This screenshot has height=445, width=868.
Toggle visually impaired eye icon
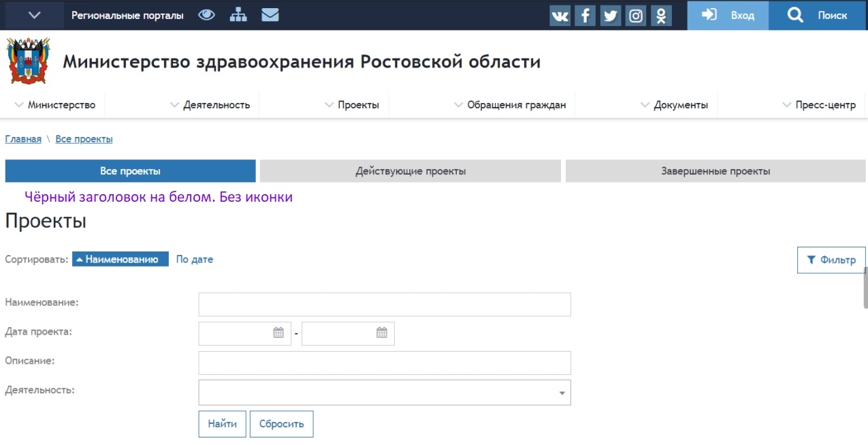point(206,15)
